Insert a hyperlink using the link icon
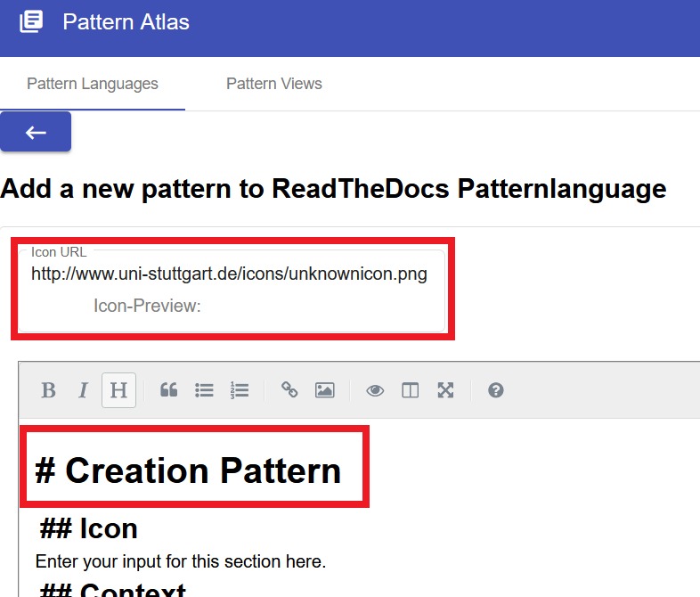 289,390
